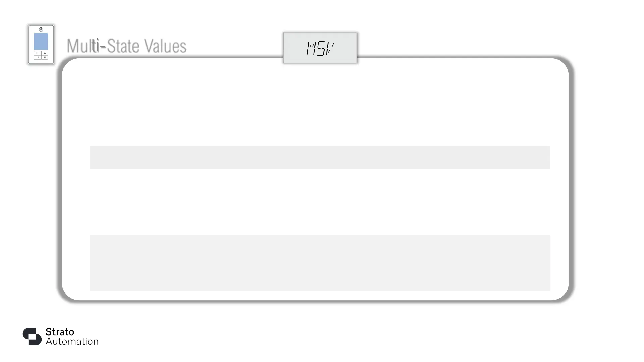Screen dimensions: 644x362
Task: Click the Strato Automation logo mark
Action: point(32,337)
